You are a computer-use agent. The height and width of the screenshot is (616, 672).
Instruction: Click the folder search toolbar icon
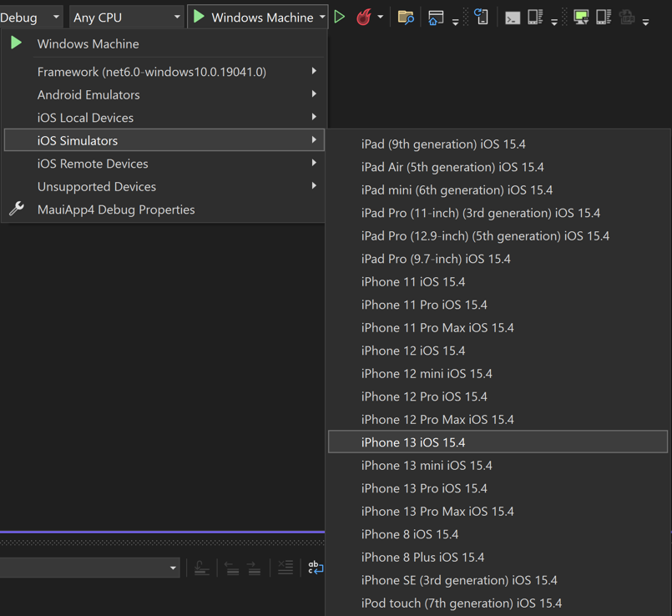(407, 16)
